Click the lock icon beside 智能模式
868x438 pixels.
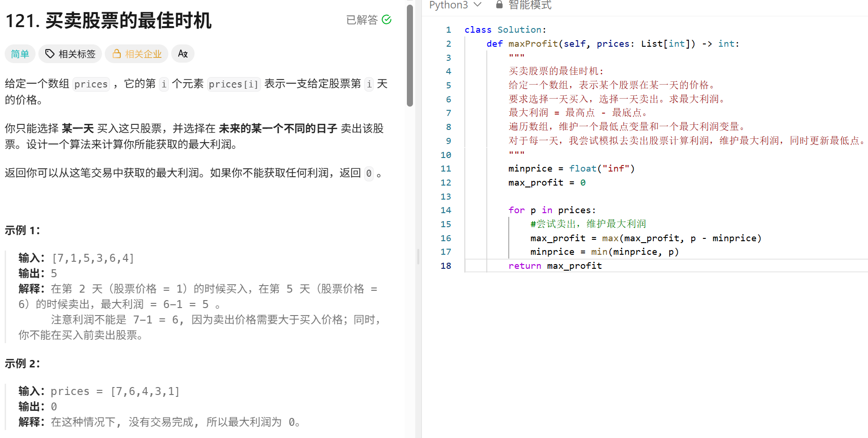click(x=499, y=5)
